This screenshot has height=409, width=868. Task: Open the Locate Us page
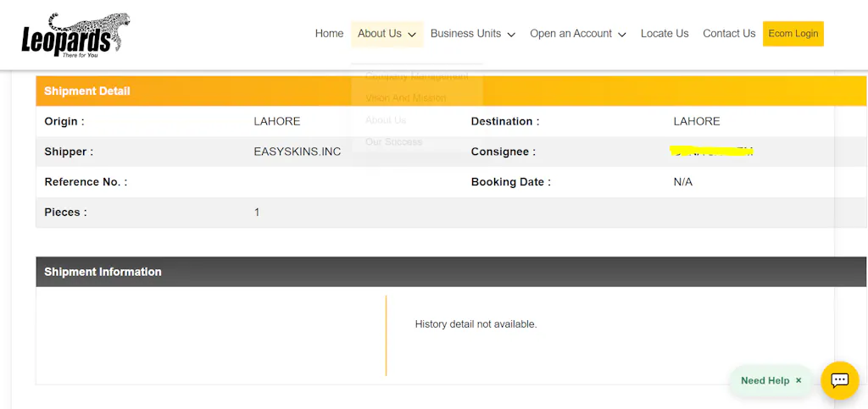[664, 34]
